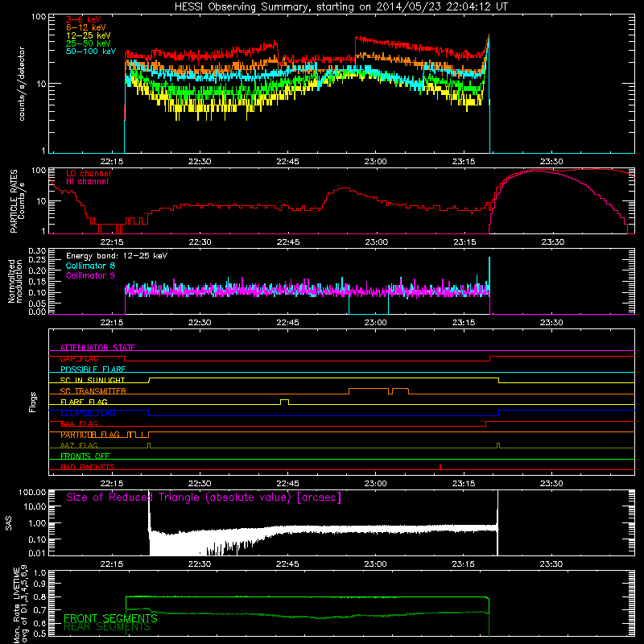
Task: Click the LO channel legend label
Action: (89, 173)
